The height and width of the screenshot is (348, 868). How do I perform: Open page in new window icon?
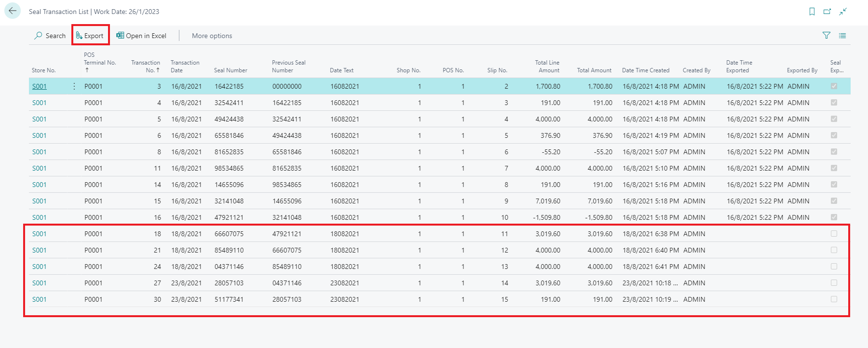(827, 12)
